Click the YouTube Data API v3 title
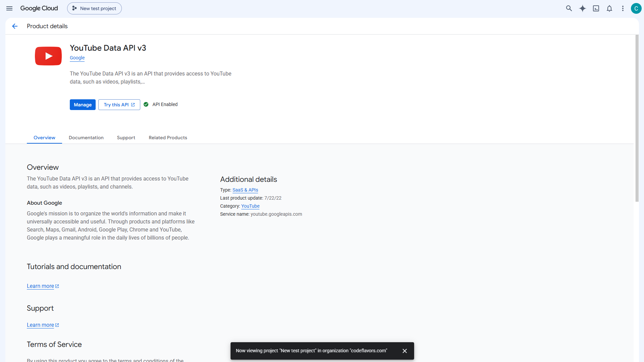Screen dimensions: 644x362 point(108,48)
